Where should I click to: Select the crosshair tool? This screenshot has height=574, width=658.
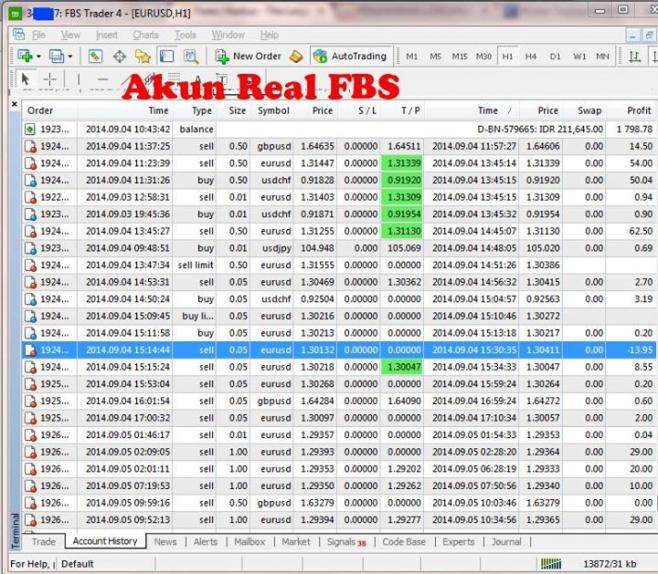pyautogui.click(x=50, y=79)
